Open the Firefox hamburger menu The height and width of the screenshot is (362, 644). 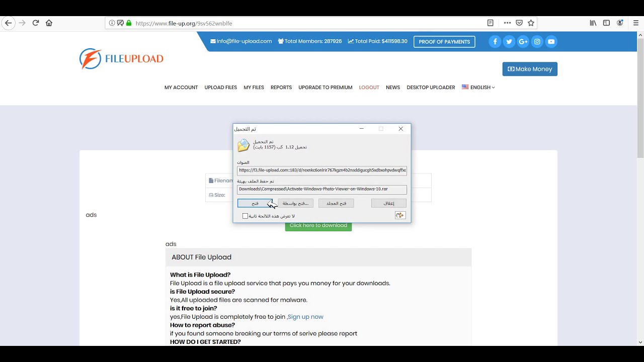click(635, 23)
